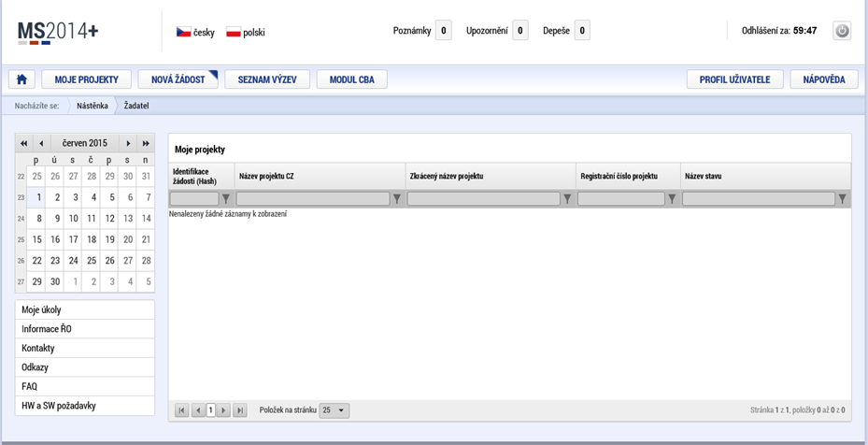Sort by Registrační číslo projektu column header

[x=628, y=177]
